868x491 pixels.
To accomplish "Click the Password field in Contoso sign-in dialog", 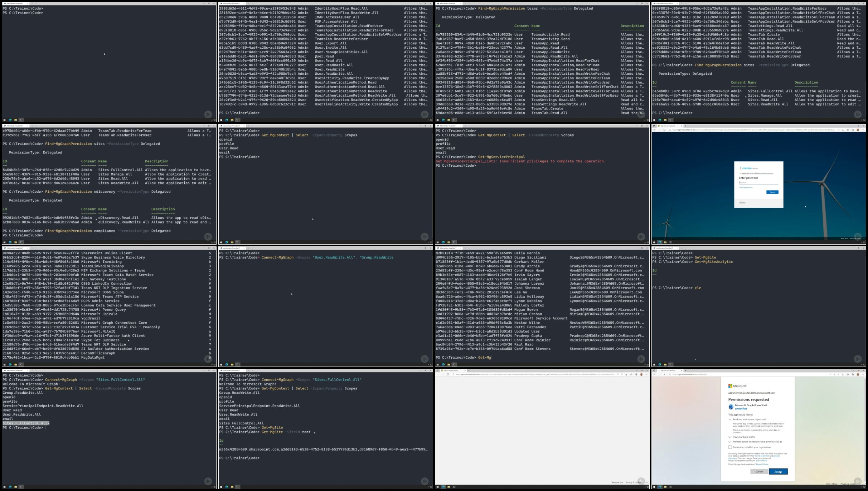I will [x=758, y=182].
